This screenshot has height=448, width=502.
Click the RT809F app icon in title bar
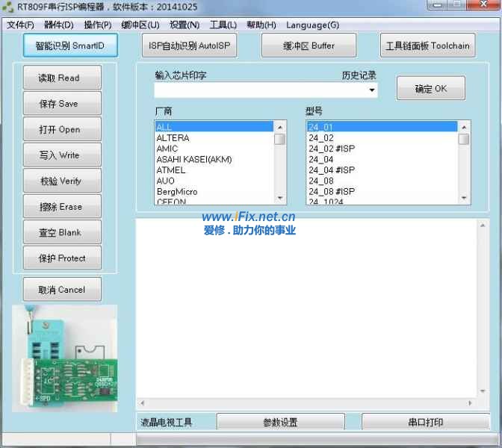click(x=8, y=7)
